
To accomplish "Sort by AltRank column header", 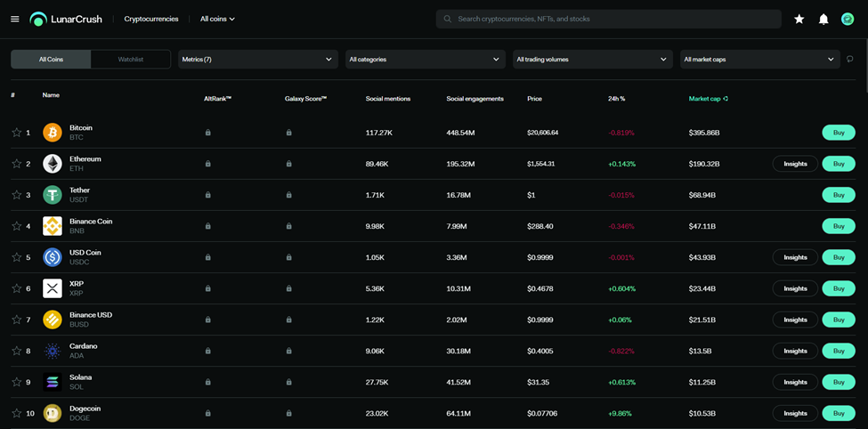I will tap(217, 99).
